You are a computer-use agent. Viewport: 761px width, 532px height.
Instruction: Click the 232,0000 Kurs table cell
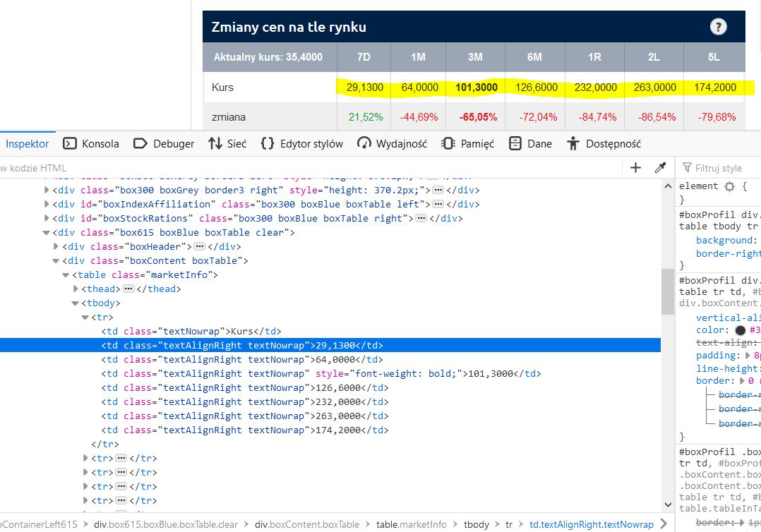pos(596,87)
